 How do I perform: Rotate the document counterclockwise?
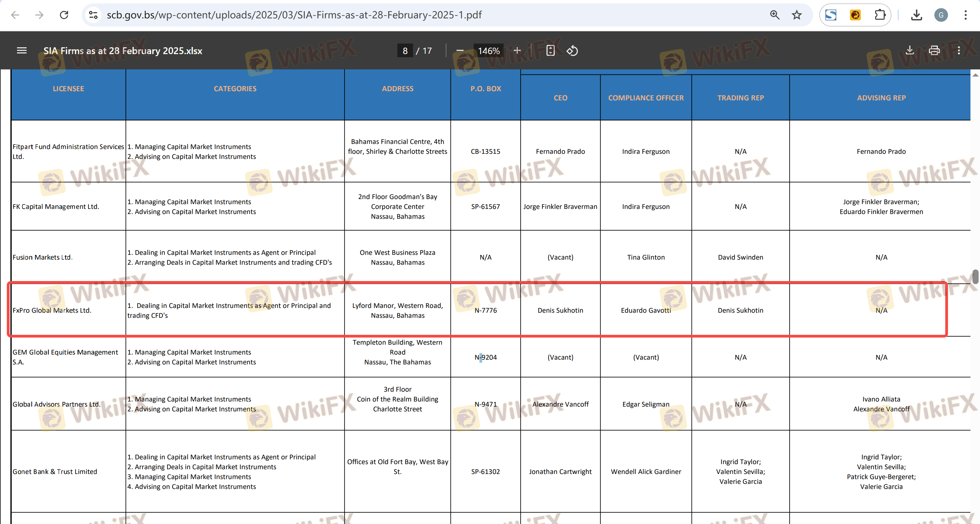click(x=572, y=51)
